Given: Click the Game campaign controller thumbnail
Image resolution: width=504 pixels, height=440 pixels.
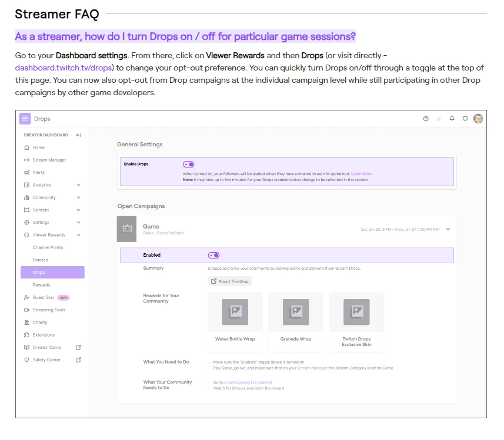Looking at the screenshot, I should (126, 229).
